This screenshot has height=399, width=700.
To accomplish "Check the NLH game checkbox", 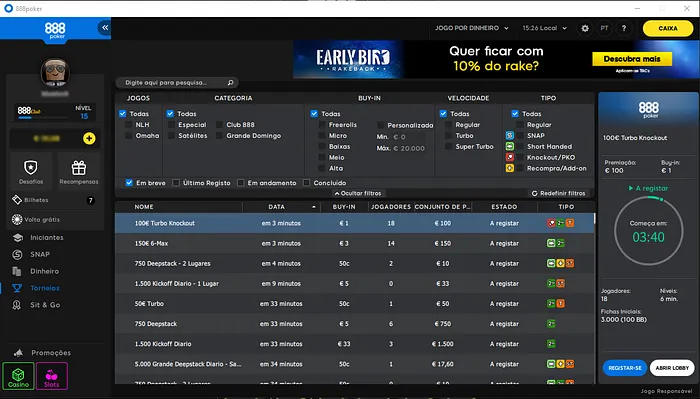I will pyautogui.click(x=129, y=125).
